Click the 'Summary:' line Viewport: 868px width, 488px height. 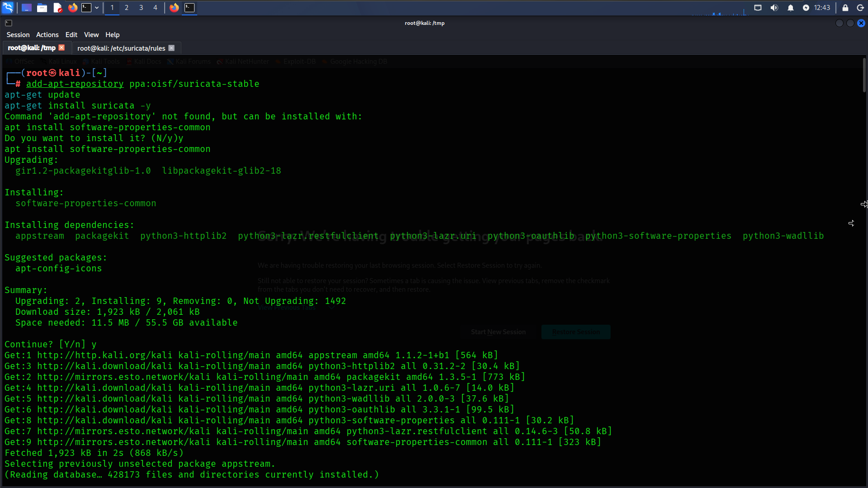pyautogui.click(x=26, y=290)
